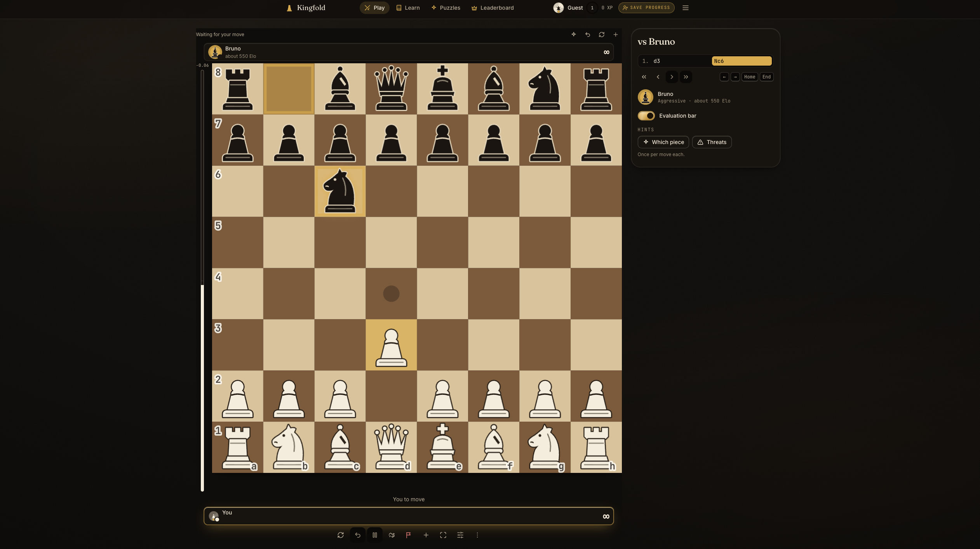This screenshot has width=980, height=549.
Task: Select the white pawn on d3
Action: point(391,345)
